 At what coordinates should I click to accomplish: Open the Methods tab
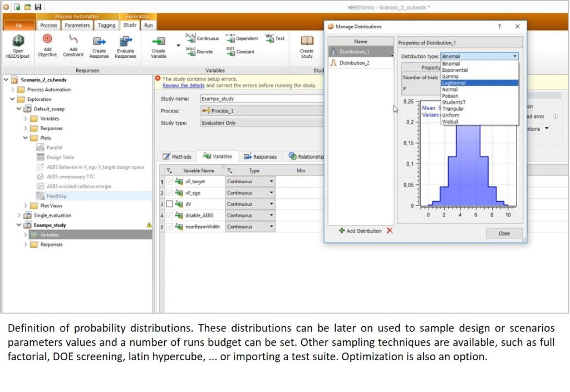point(176,157)
